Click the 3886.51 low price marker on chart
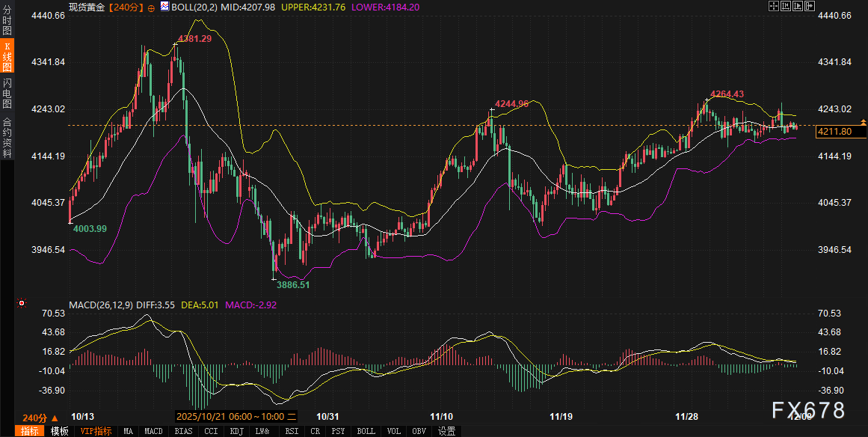 tap(292, 285)
